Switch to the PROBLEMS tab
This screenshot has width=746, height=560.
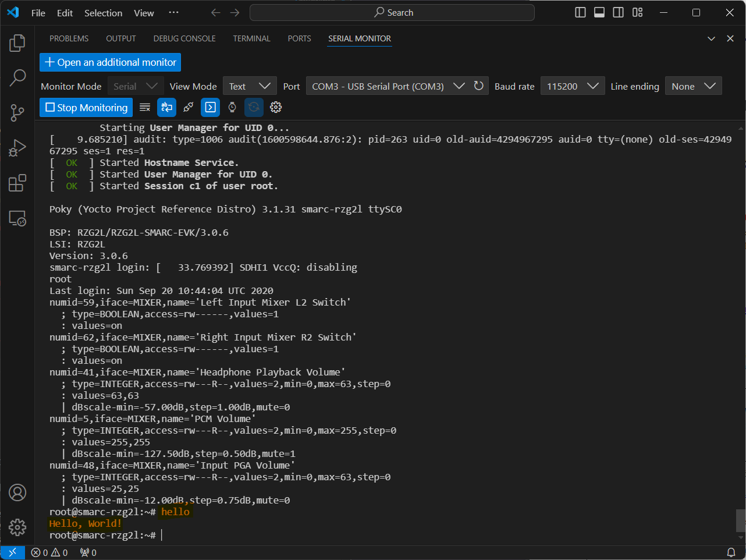click(69, 38)
